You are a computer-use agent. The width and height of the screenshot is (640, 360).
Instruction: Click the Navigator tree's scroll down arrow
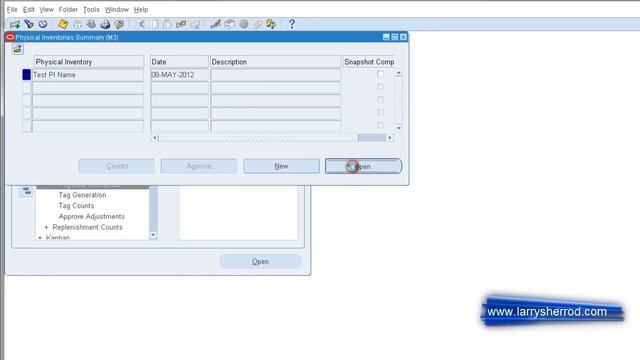pyautogui.click(x=153, y=235)
